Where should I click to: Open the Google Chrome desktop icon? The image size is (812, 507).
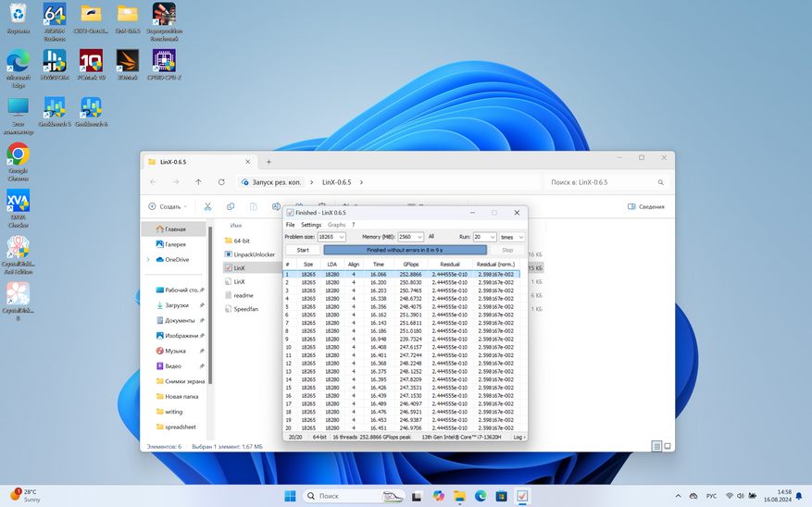click(18, 155)
